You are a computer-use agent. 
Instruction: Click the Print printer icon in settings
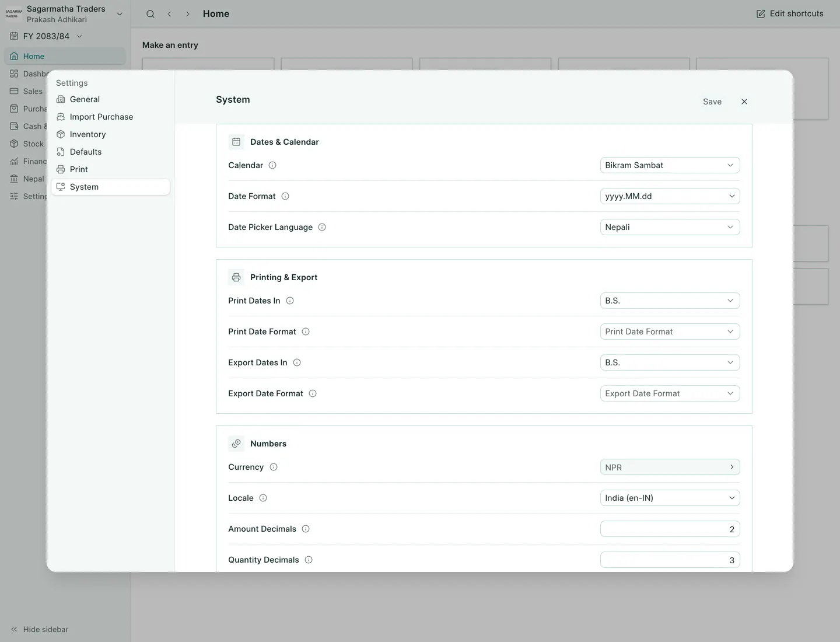tap(61, 169)
